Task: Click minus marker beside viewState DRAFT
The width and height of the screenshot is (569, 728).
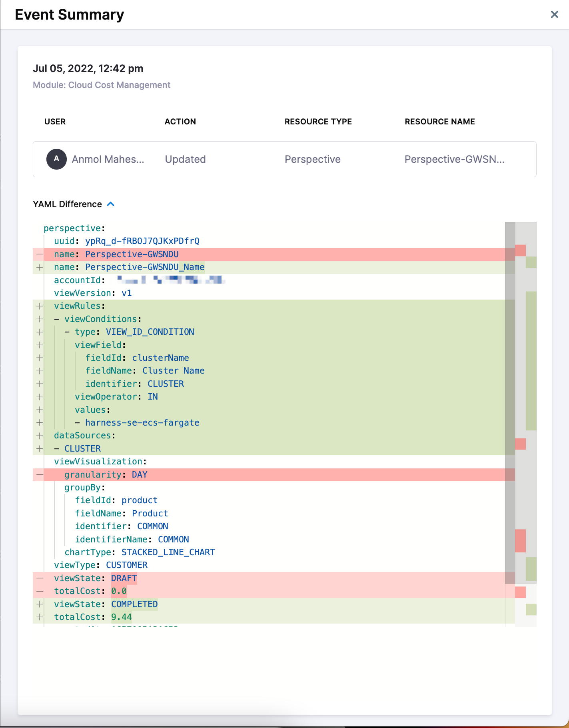Action: [x=40, y=578]
